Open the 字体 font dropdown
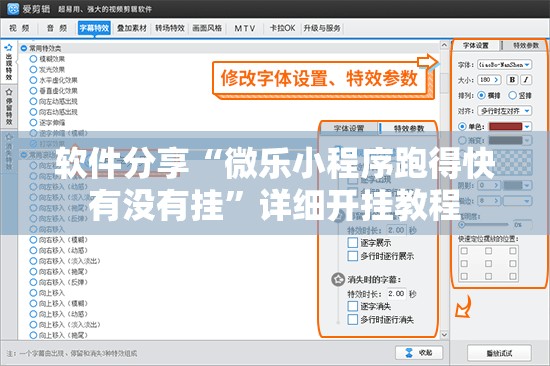Screen dimensions: 550x366 pos(505,65)
